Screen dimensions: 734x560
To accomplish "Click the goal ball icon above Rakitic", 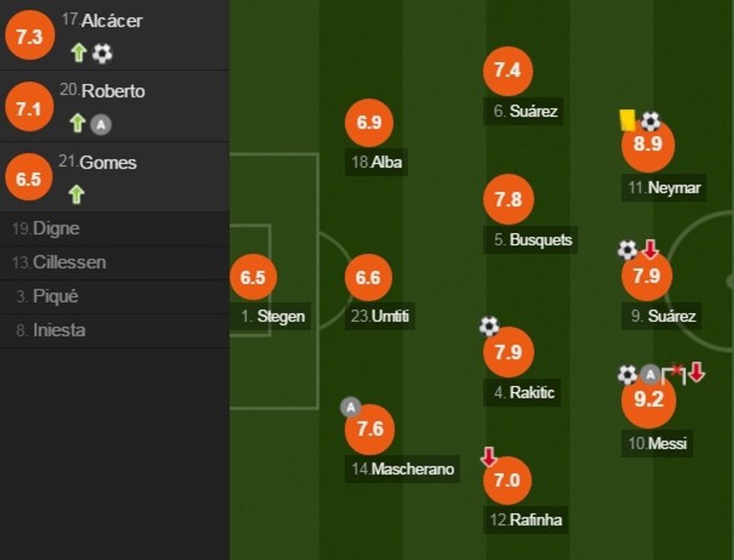I will [x=489, y=326].
